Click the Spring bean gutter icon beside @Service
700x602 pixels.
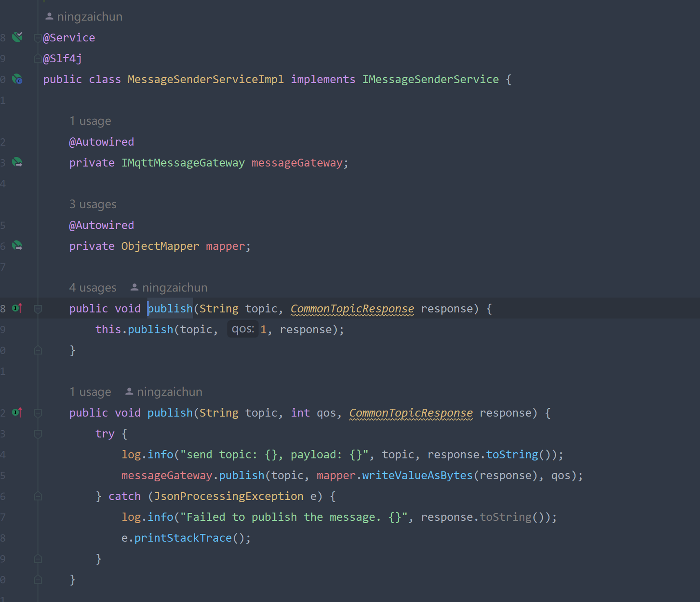(17, 37)
